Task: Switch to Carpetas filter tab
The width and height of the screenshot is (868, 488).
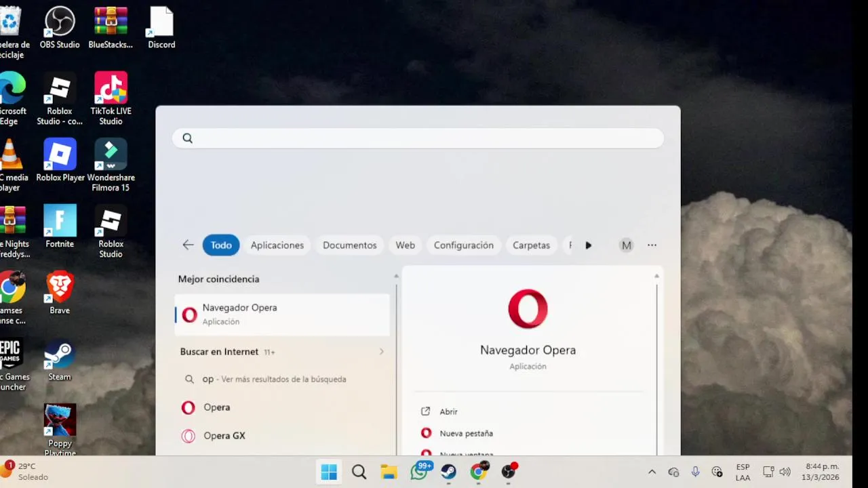Action: [x=531, y=245]
